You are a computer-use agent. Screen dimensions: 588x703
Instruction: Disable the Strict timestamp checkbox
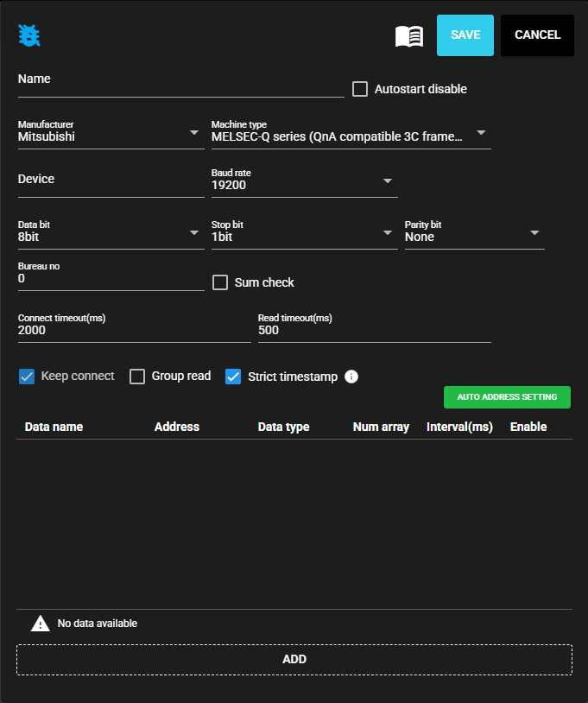233,377
